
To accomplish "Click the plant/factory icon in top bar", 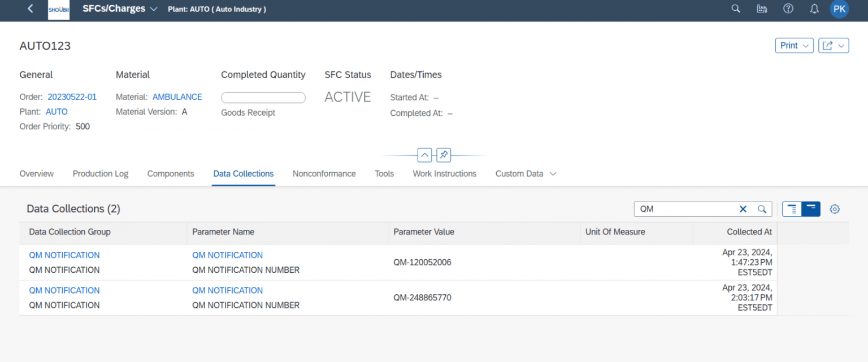I will click(762, 8).
